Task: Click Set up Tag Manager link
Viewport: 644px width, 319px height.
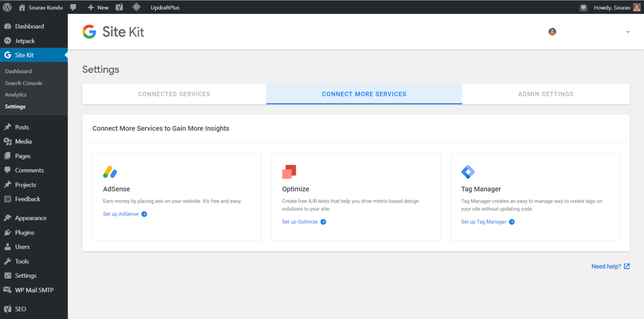Action: click(x=484, y=222)
